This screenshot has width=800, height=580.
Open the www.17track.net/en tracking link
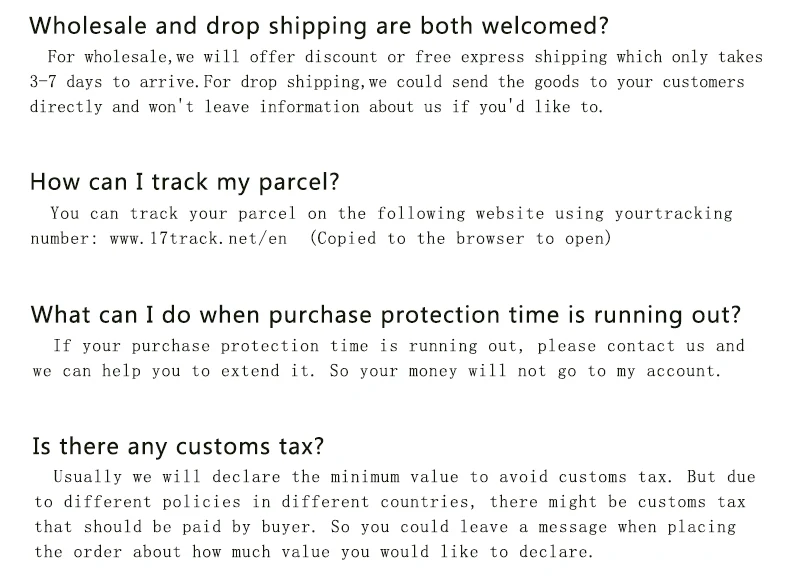[x=198, y=239]
